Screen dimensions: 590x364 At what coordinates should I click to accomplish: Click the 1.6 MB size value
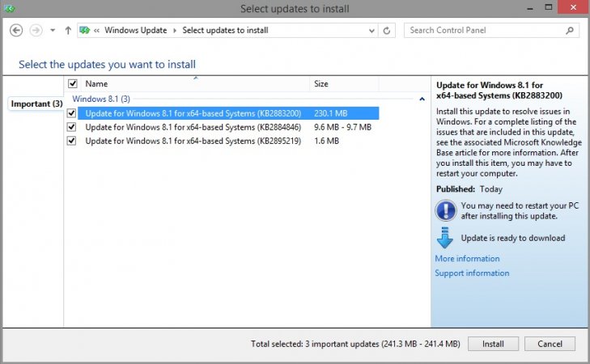[326, 141]
